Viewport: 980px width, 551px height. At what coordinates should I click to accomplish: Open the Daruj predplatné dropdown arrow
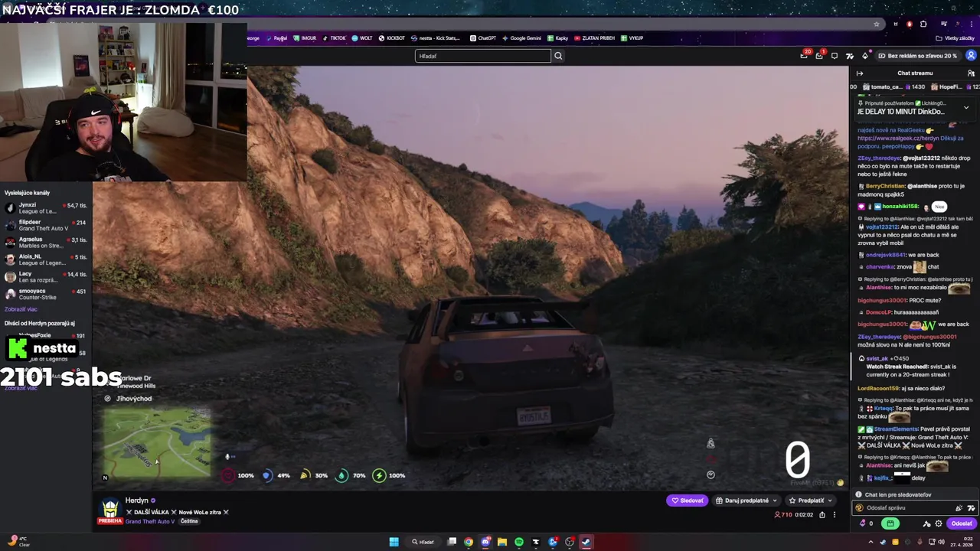776,500
